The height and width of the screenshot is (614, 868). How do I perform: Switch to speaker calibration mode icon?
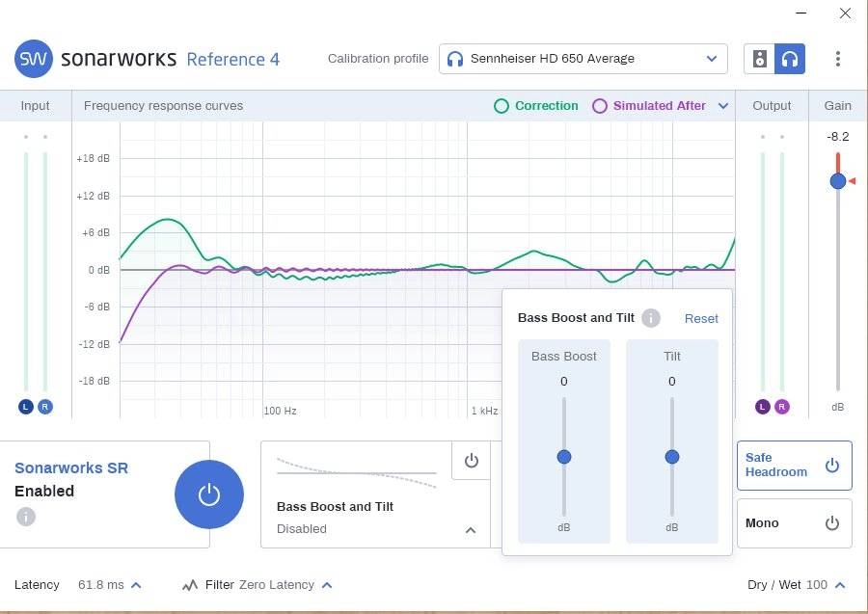tap(760, 59)
